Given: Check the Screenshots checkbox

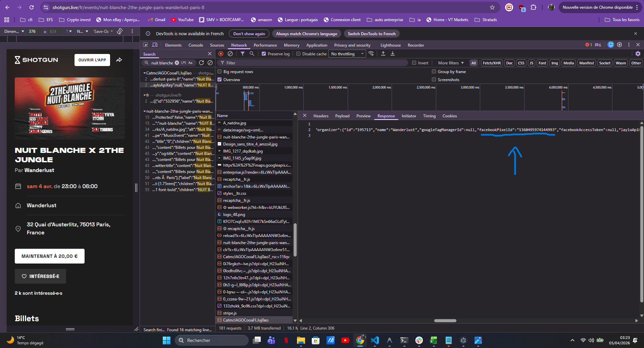Looking at the screenshot, I should click(434, 79).
